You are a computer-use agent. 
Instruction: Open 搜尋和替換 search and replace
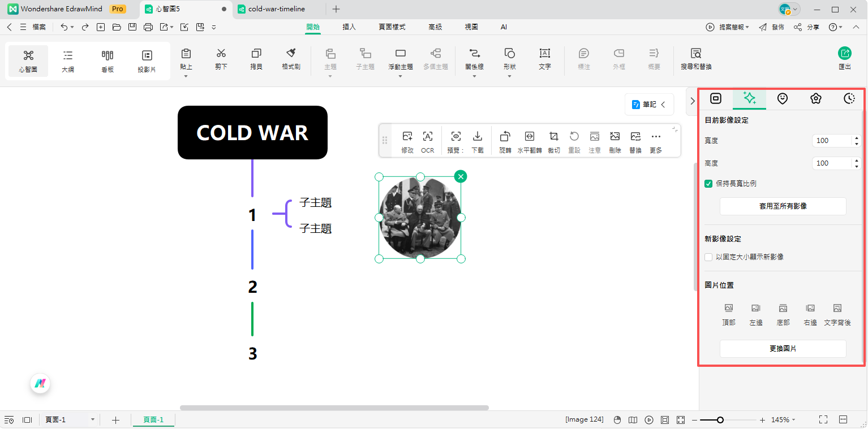pyautogui.click(x=695, y=58)
